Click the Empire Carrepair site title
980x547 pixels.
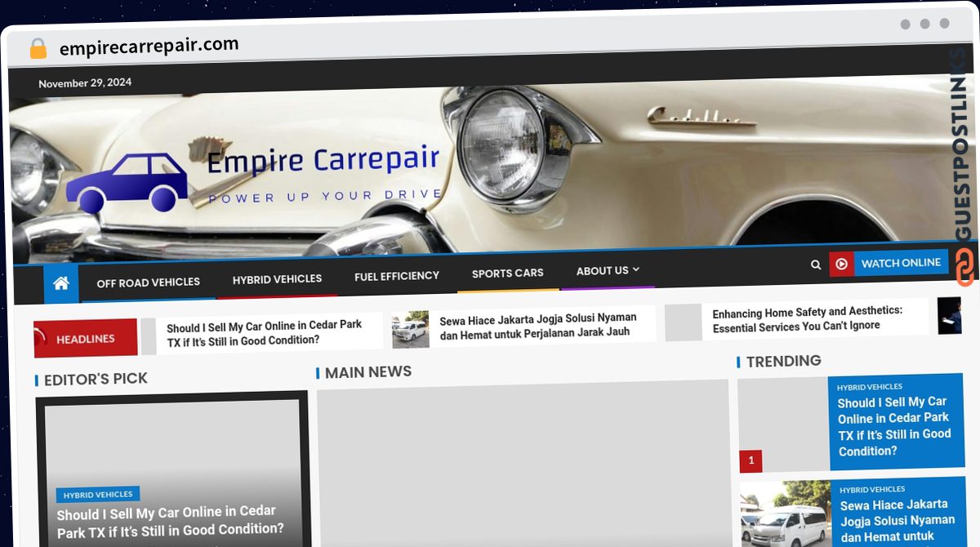point(323,159)
